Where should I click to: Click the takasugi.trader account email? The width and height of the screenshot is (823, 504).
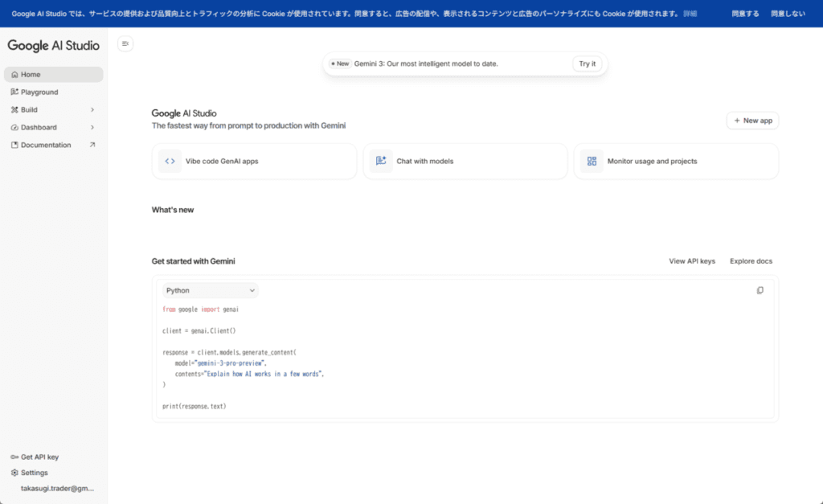point(58,488)
